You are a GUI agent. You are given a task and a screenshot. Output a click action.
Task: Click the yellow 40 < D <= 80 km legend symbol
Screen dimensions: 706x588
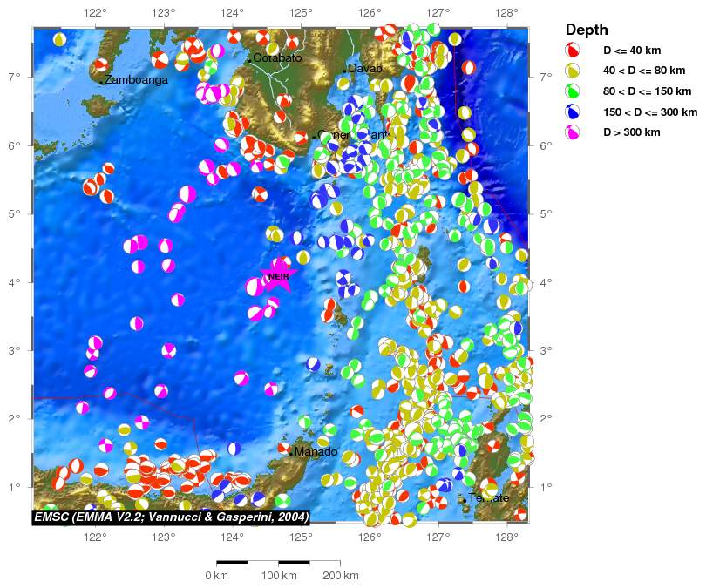coord(573,71)
